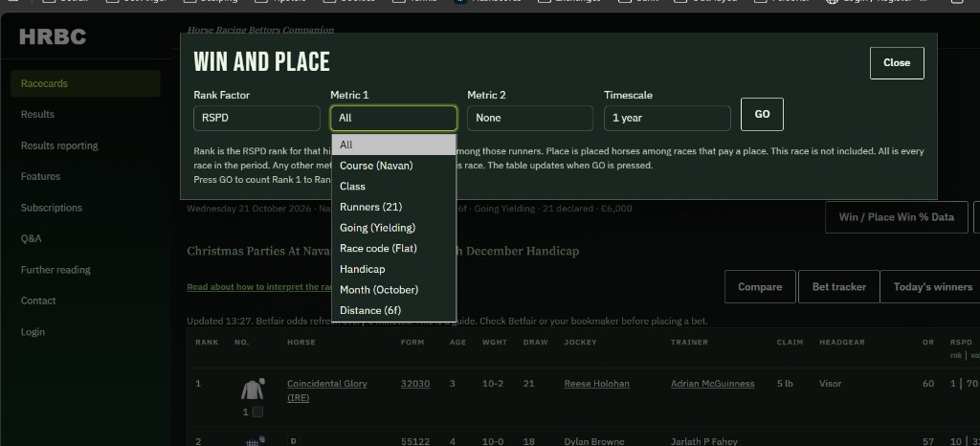Go to the Contact page
This screenshot has height=446, width=980.
[x=38, y=301]
